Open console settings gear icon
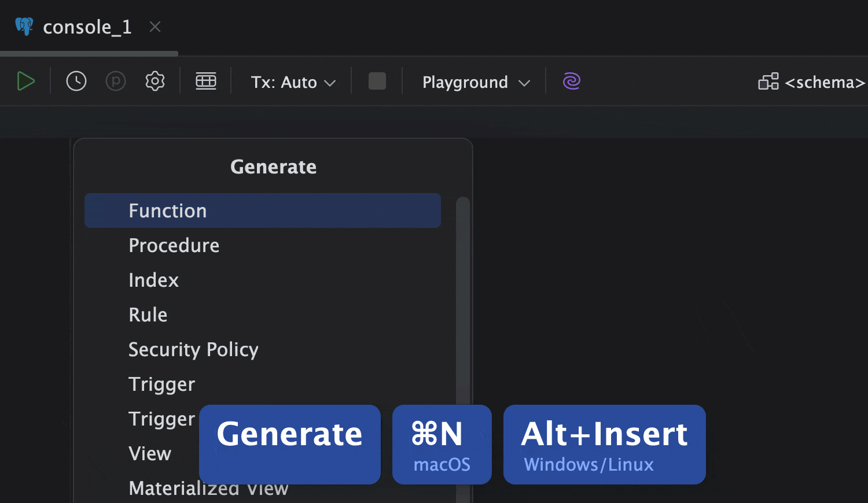This screenshot has width=868, height=503. [155, 82]
